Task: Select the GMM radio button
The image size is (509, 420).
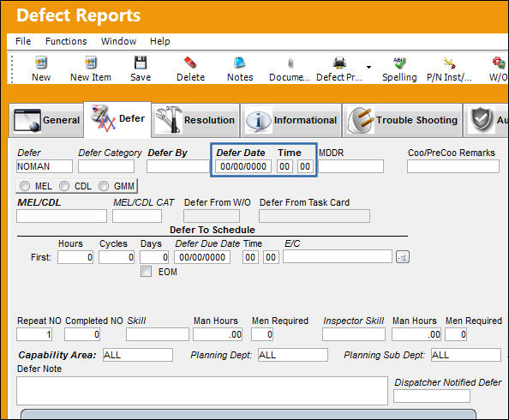Action: [x=104, y=186]
